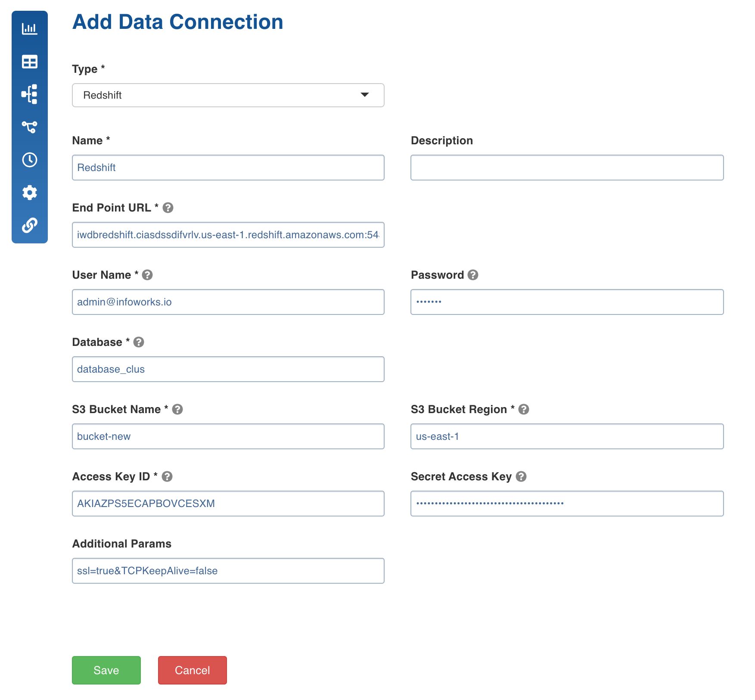Viewport: 755px width, 700px height.
Task: Focus the Name input field
Action: click(228, 168)
